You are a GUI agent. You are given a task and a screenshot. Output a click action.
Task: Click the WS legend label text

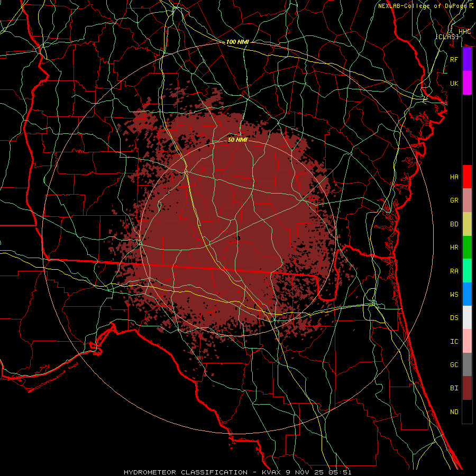click(454, 295)
